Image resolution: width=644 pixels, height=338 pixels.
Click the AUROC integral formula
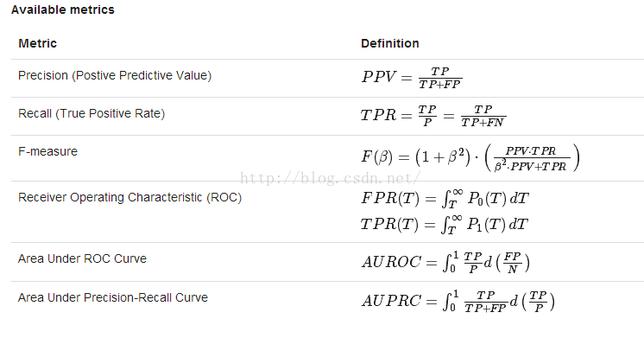pos(446,262)
